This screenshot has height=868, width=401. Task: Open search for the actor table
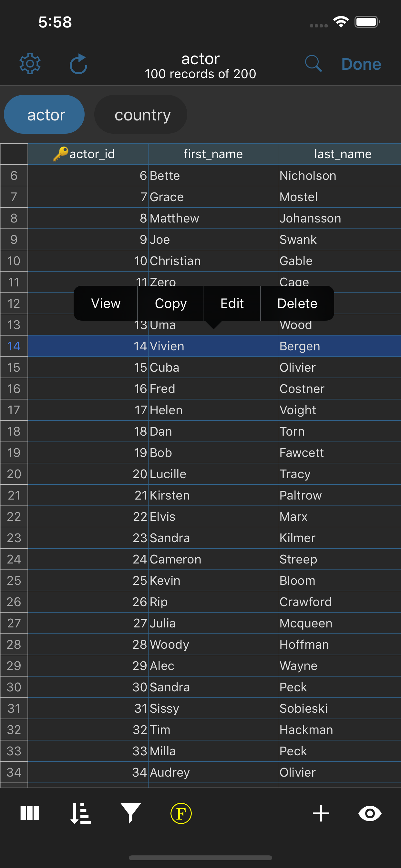pos(314,64)
